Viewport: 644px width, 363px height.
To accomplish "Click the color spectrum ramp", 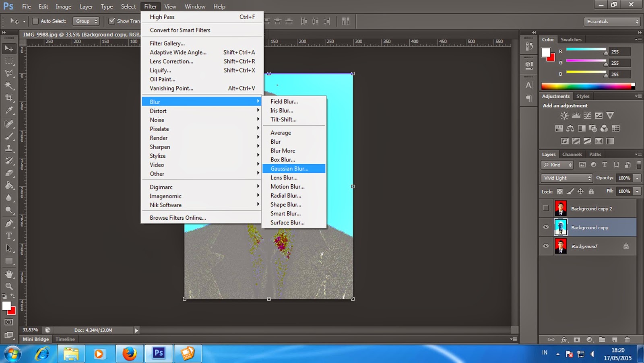I will (x=588, y=86).
